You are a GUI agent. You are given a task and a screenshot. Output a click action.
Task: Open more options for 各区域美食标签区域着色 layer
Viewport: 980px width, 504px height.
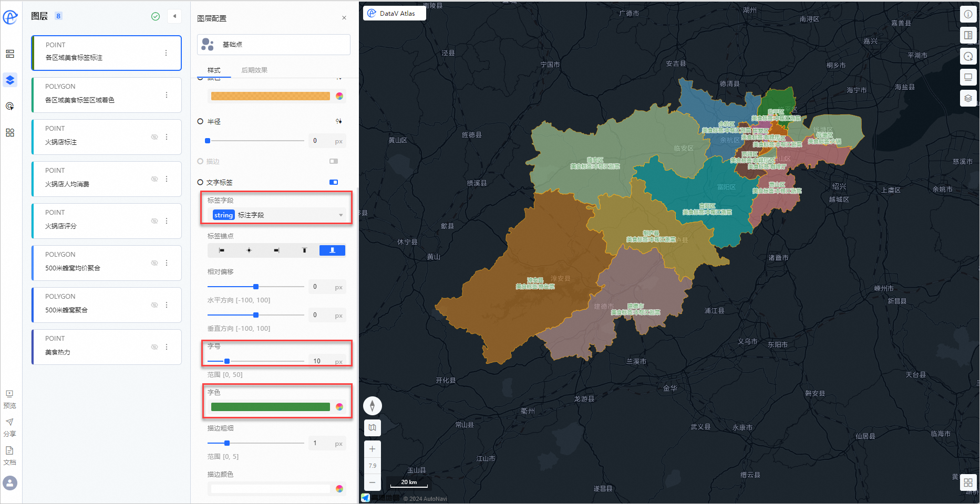pos(167,95)
